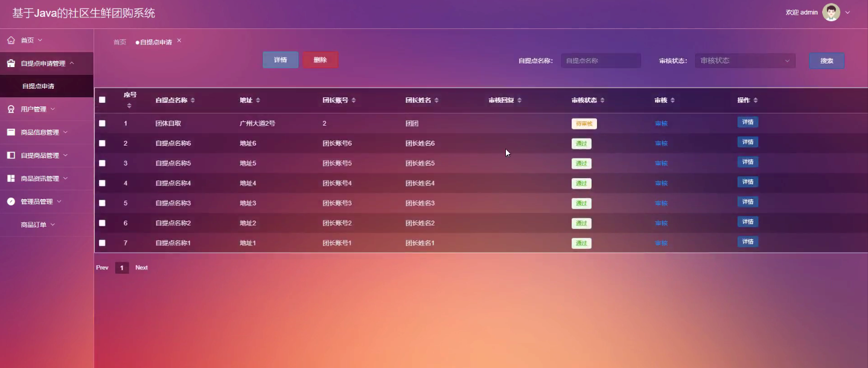Click the 商品资讯管理 grid icon
The width and height of the screenshot is (868, 368).
(11, 178)
